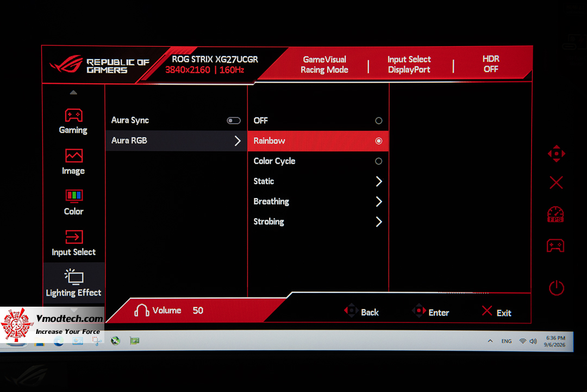
Task: Choose the Rainbow lighting label
Action: pos(269,141)
